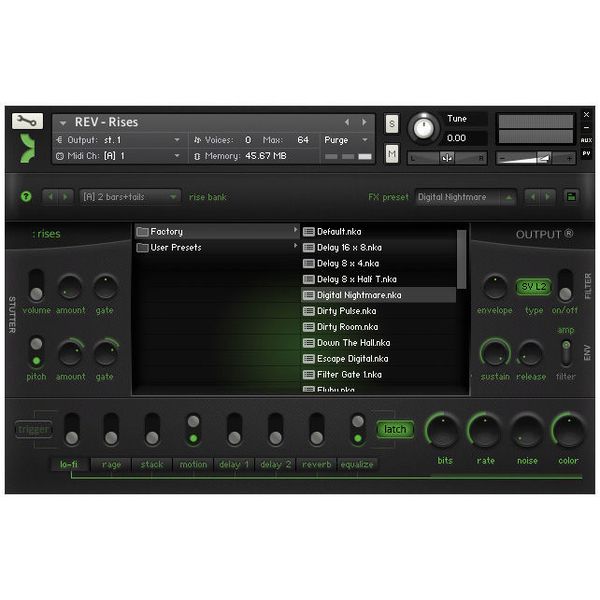
Task: Select next rise bank arrow
Action: pos(65,197)
